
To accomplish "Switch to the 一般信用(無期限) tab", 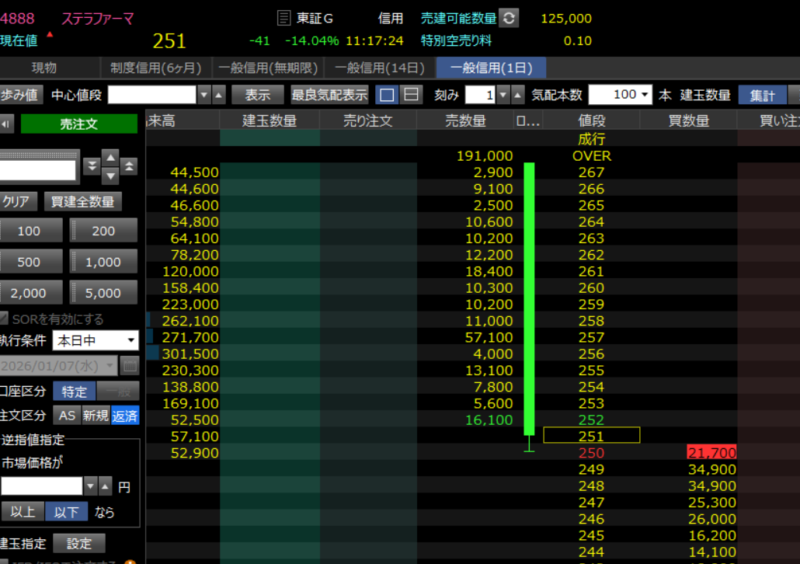I will click(x=269, y=68).
